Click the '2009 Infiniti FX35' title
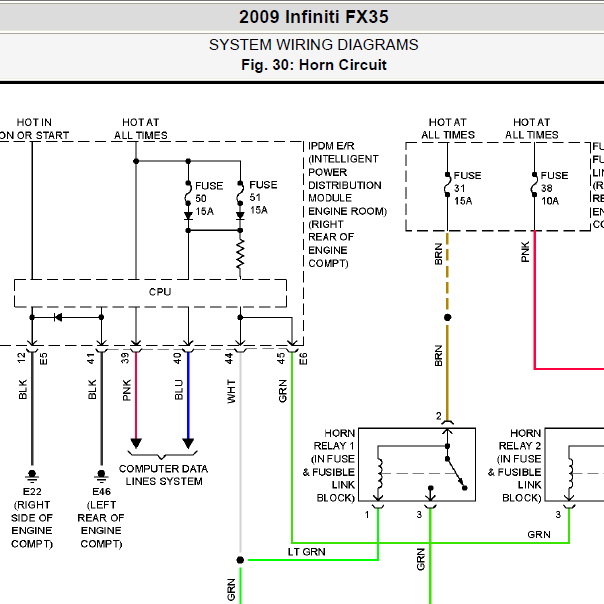The image size is (604, 604). (x=314, y=17)
